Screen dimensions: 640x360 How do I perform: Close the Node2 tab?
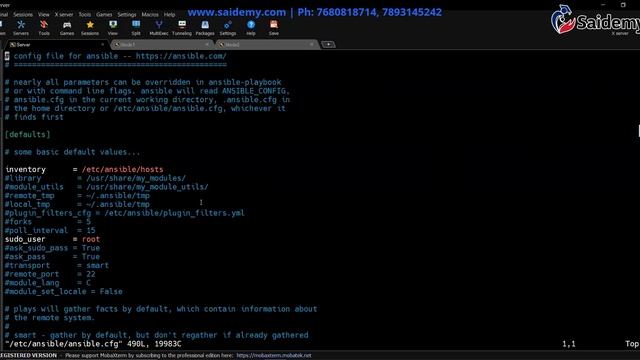[x=312, y=44]
